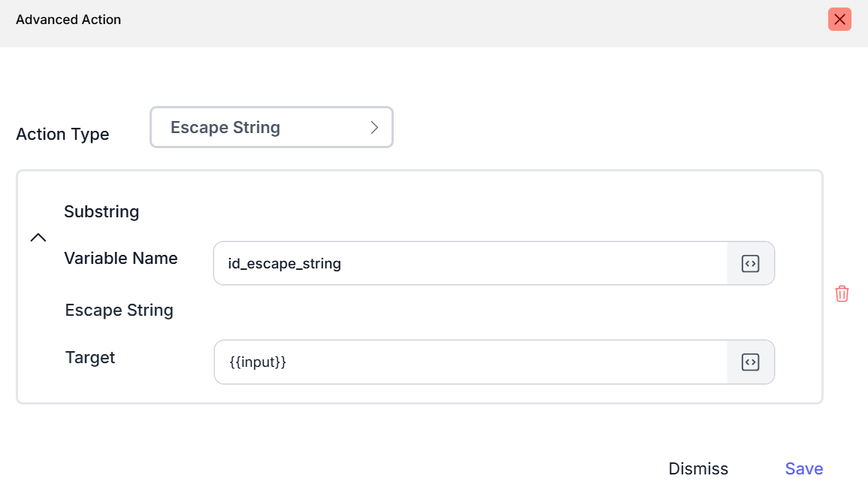This screenshot has height=500, width=868.
Task: Click the Escape String text in selector
Action: (x=225, y=128)
